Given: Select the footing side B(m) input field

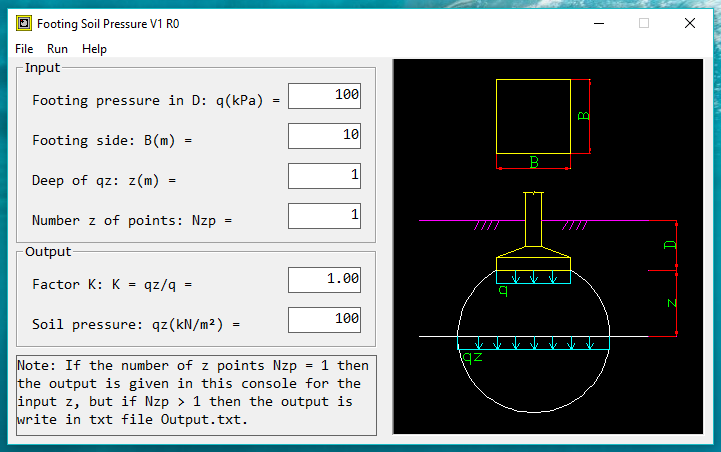Looking at the screenshot, I should point(324,136).
